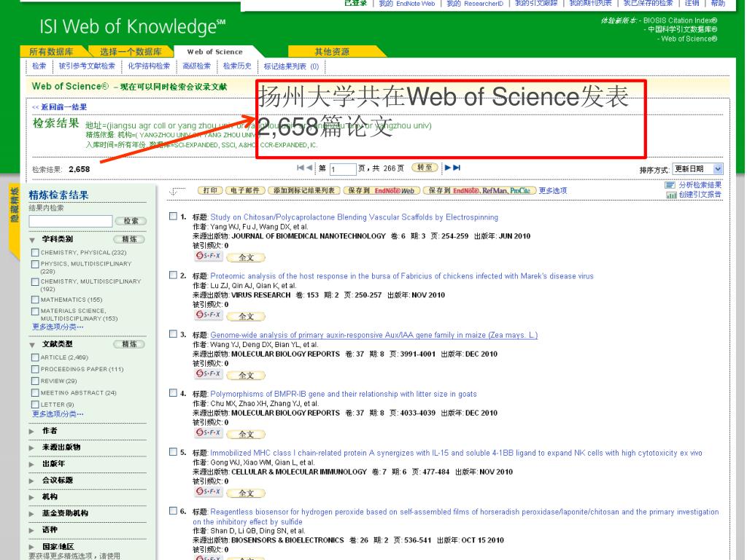Click the page number input field

click(x=343, y=169)
